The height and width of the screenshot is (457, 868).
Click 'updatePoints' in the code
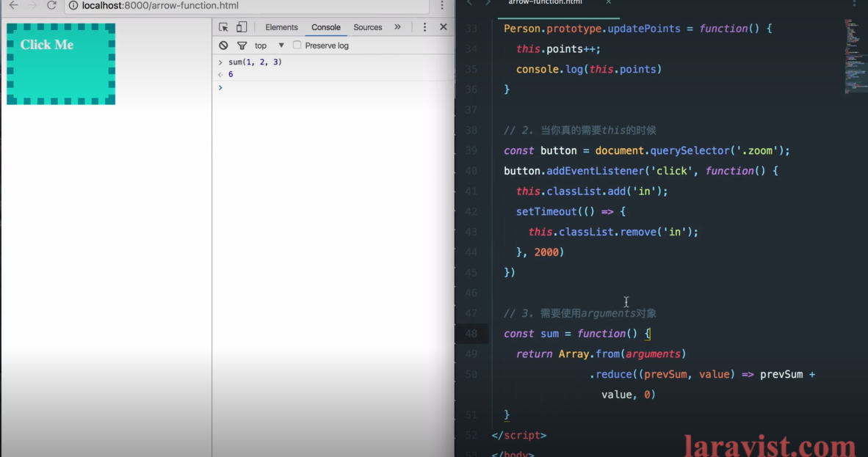644,28
